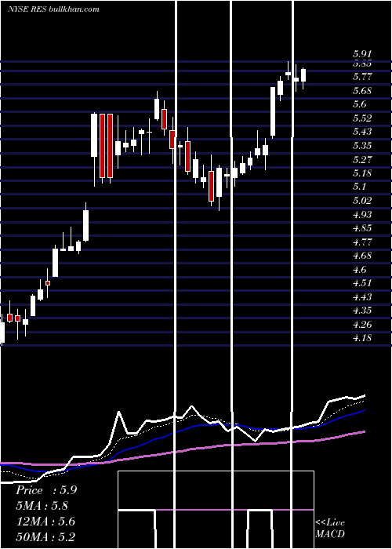This screenshot has width=392, height=549.
Task: Click the 'Price : 5.9' readout
Action: click(46, 490)
